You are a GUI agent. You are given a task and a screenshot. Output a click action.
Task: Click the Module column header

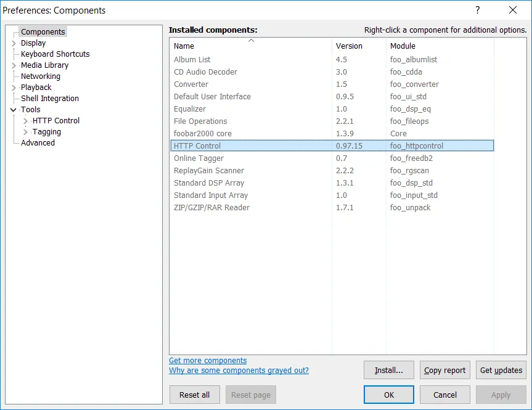click(x=403, y=46)
